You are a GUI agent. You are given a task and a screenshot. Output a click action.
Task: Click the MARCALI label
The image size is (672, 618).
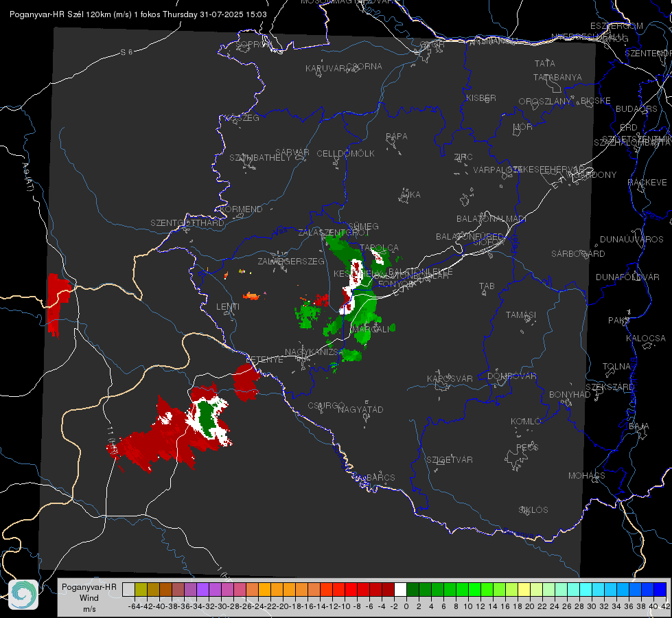click(371, 330)
